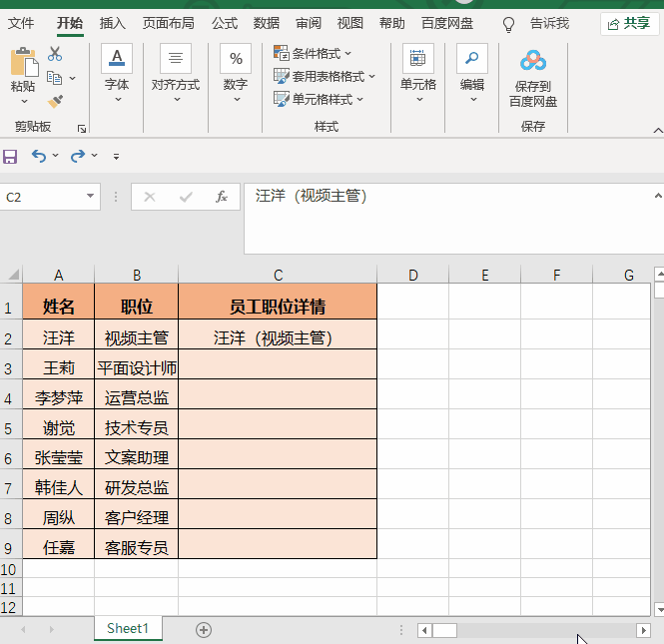Open the 对齐方式 alignment group icon
664x644 pixels.
click(176, 59)
